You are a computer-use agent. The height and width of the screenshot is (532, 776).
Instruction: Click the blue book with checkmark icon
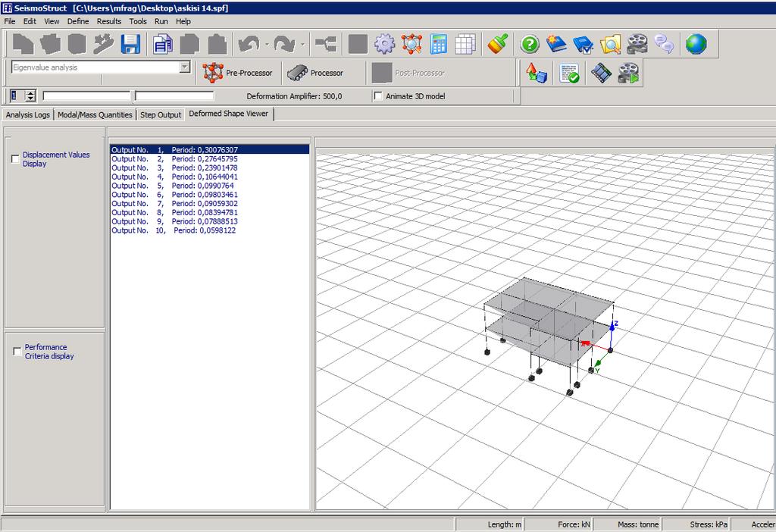(583, 44)
